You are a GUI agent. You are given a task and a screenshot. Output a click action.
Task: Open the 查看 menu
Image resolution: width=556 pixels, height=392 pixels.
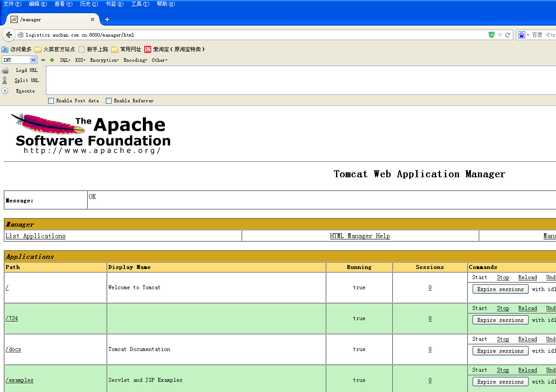click(63, 4)
